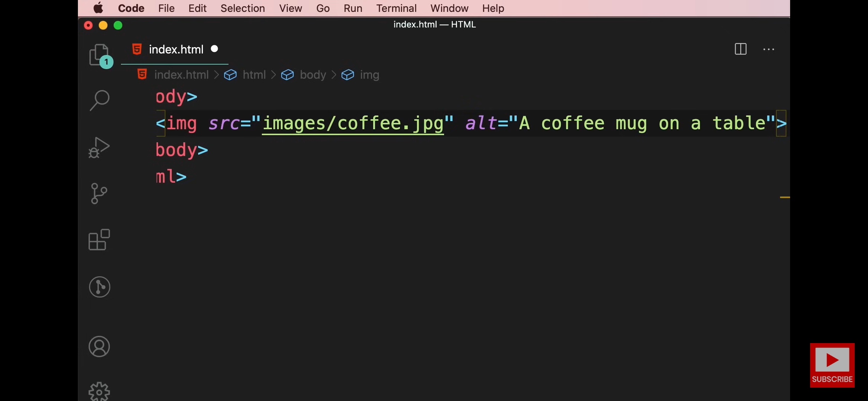Open the Extensions view

point(99,240)
